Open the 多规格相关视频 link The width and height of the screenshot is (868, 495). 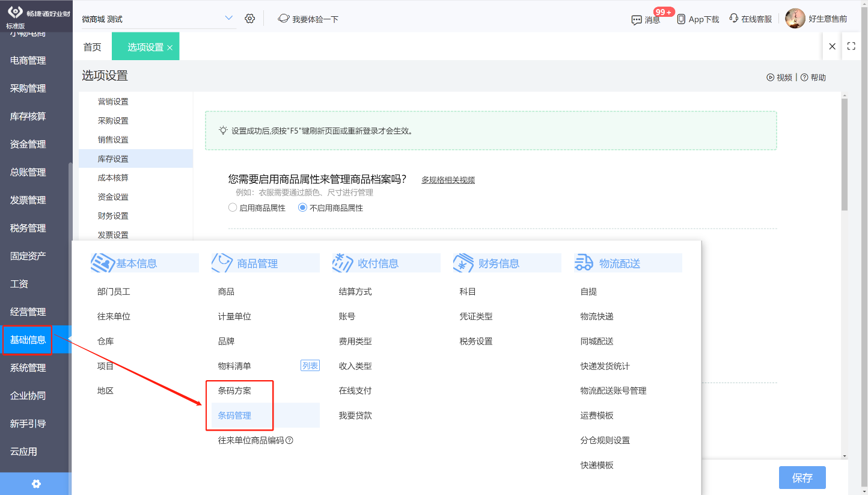tap(448, 180)
